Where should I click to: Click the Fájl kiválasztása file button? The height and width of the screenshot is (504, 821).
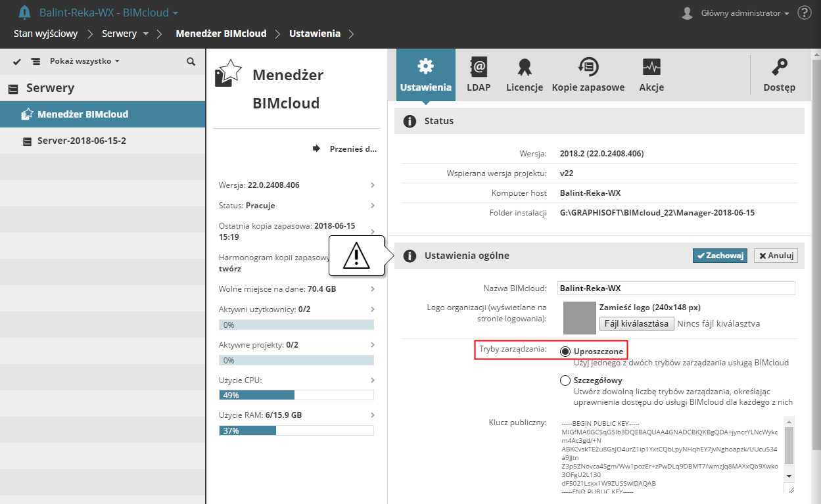(x=636, y=323)
